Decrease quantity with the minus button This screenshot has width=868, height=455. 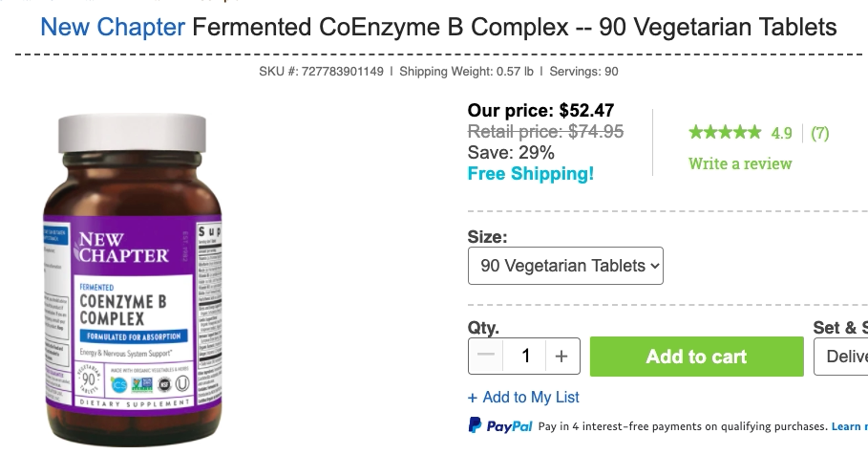(486, 357)
